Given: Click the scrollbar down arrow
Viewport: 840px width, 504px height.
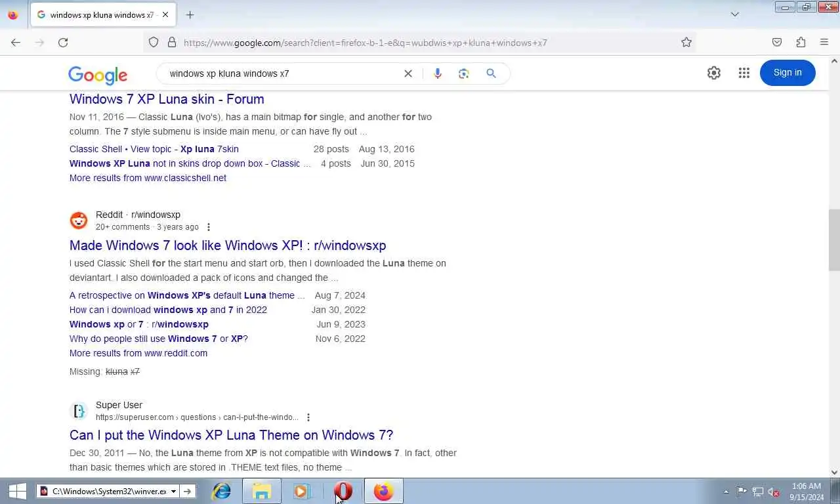Looking at the screenshot, I should point(834,472).
